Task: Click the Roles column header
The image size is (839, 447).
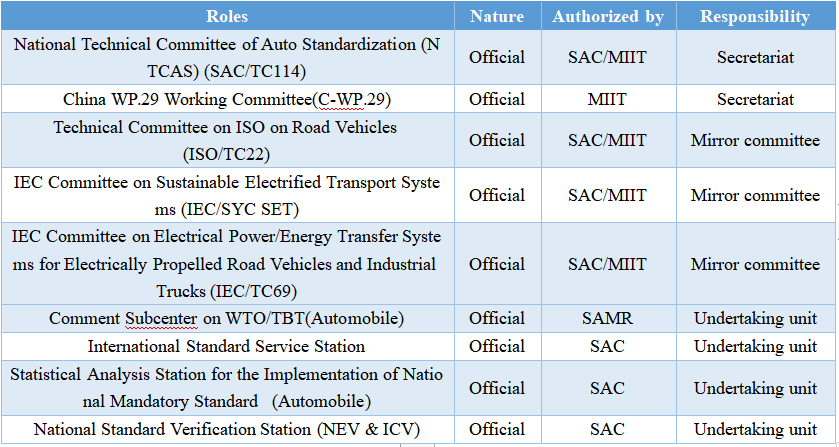Action: click(x=227, y=16)
